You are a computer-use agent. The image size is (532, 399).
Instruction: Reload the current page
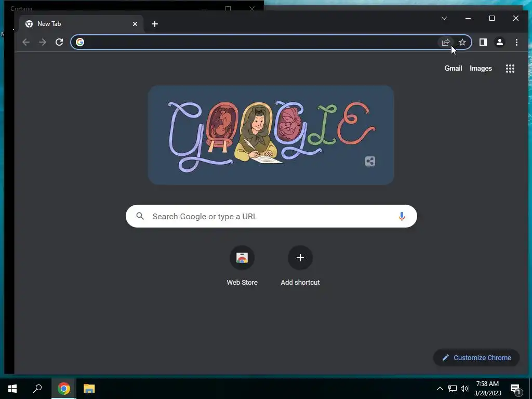tap(59, 42)
